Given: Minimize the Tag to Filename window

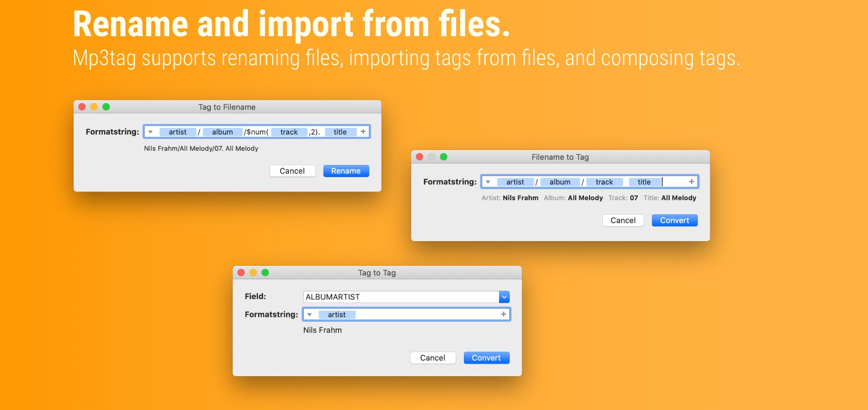Looking at the screenshot, I should click(x=94, y=107).
